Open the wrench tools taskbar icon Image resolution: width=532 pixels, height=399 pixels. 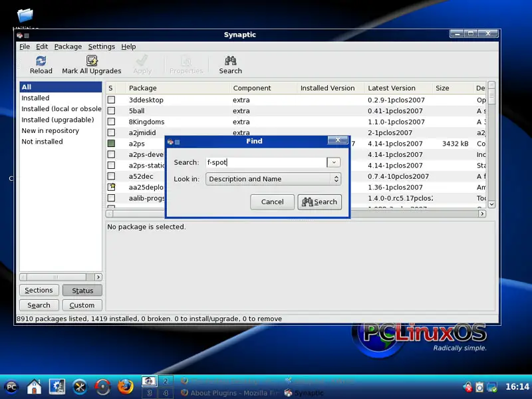(x=80, y=387)
